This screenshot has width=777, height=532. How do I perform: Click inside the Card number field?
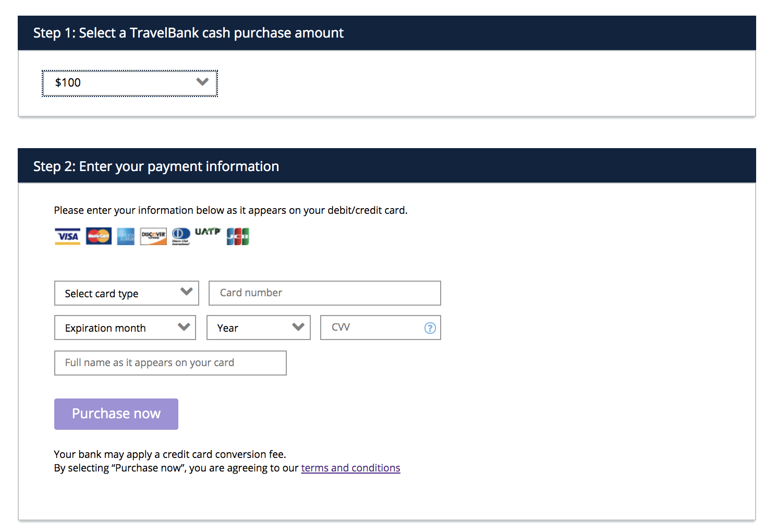click(x=324, y=293)
